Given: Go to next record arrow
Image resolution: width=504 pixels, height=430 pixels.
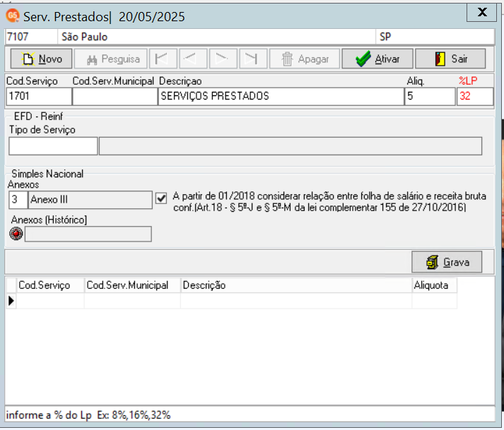Looking at the screenshot, I should coord(223,59).
